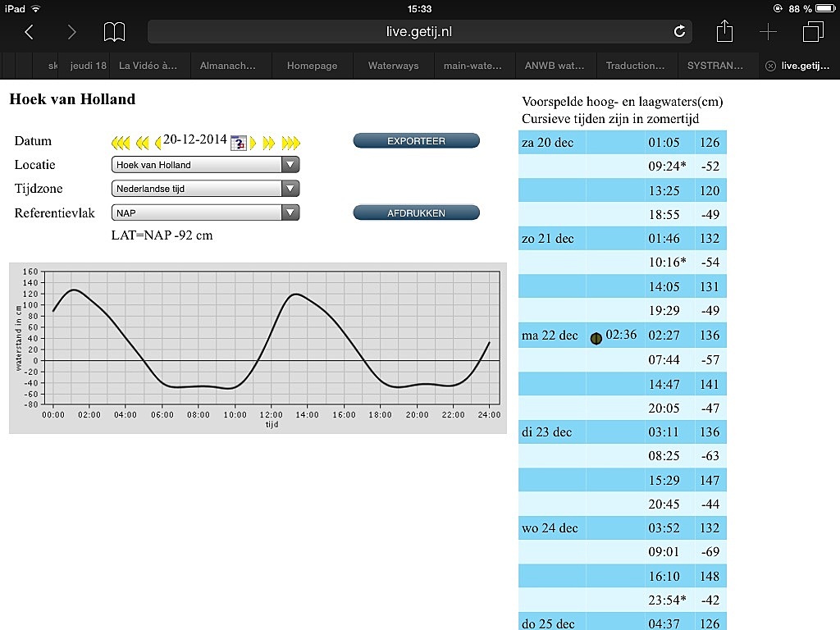Tap the 15:33 clock in status bar
The image size is (840, 630).
419,8
